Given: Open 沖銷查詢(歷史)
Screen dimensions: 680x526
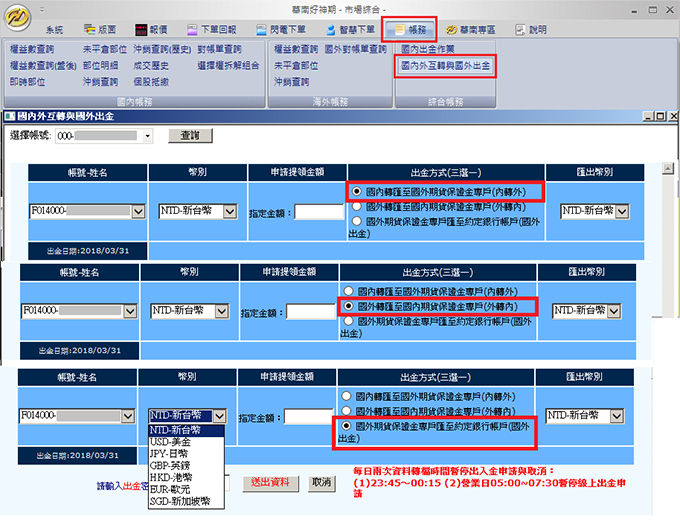Looking at the screenshot, I should click(162, 49).
